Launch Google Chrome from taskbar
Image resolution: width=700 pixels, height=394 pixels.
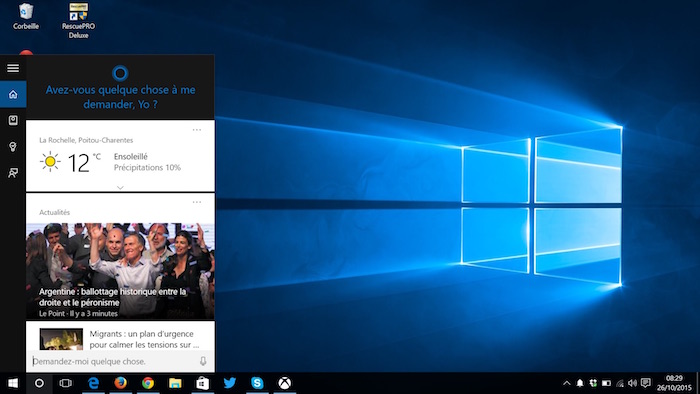pyautogui.click(x=148, y=383)
